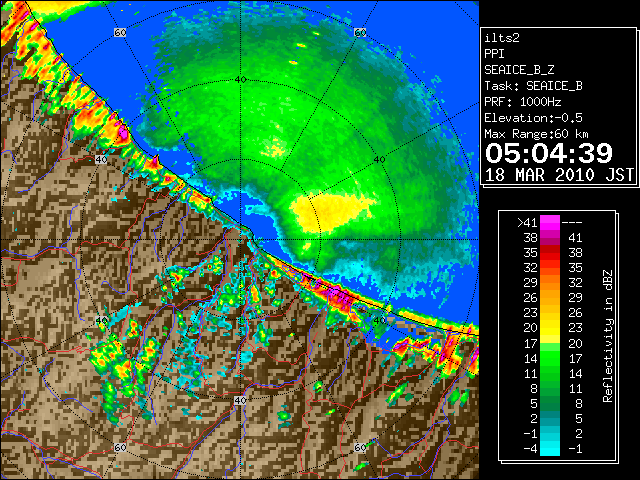Viewport: 640px width, 480px height.
Task: Click the Reflectivity in dBZ legend title
Action: [x=607, y=336]
